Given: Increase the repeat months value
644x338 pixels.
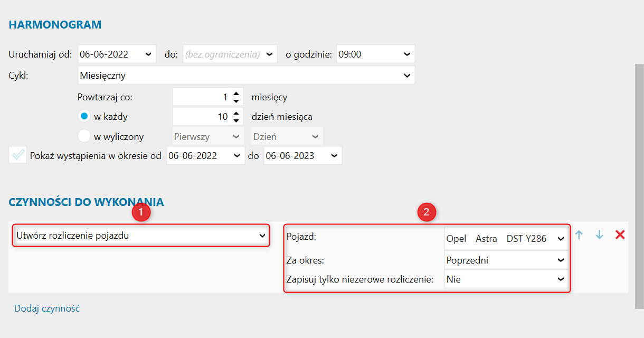Looking at the screenshot, I should [x=236, y=94].
